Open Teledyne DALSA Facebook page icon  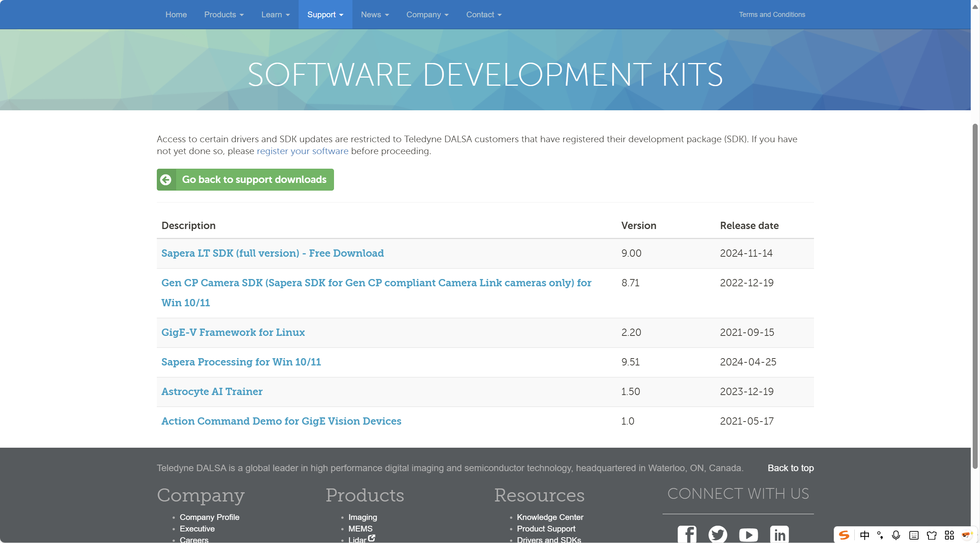point(687,534)
